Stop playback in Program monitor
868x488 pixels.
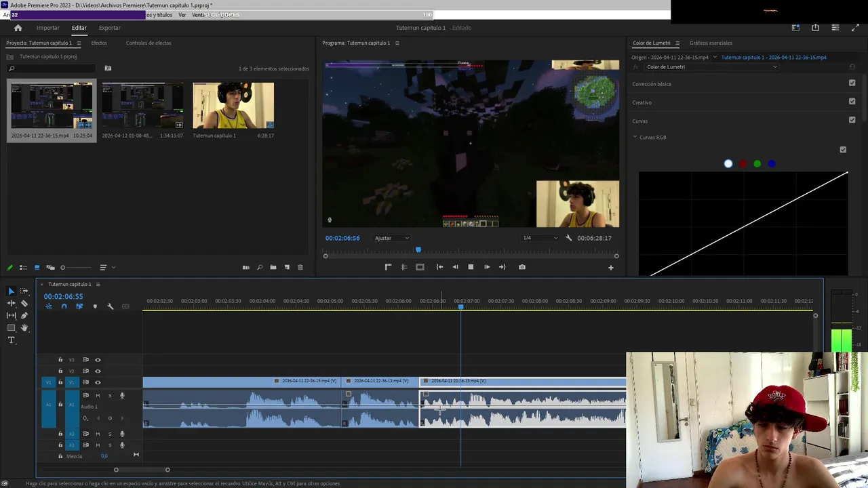(471, 267)
